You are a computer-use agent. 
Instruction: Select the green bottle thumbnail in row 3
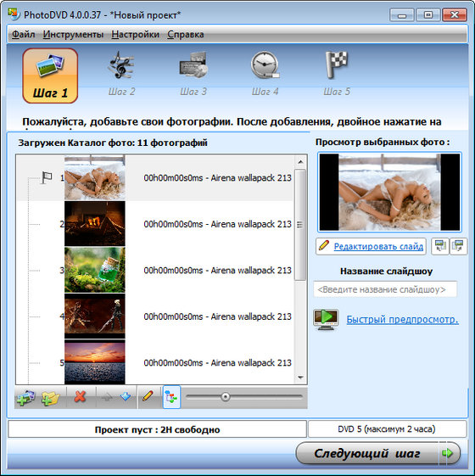coord(95,270)
